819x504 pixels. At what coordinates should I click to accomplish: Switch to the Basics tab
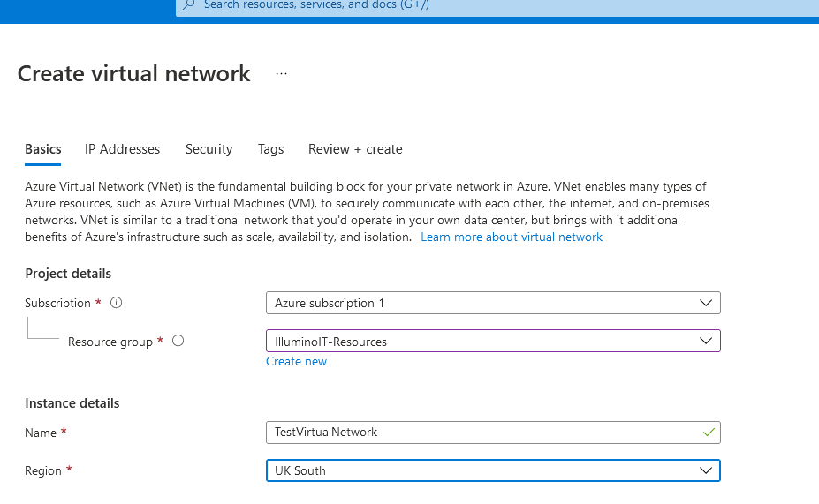pos(42,149)
